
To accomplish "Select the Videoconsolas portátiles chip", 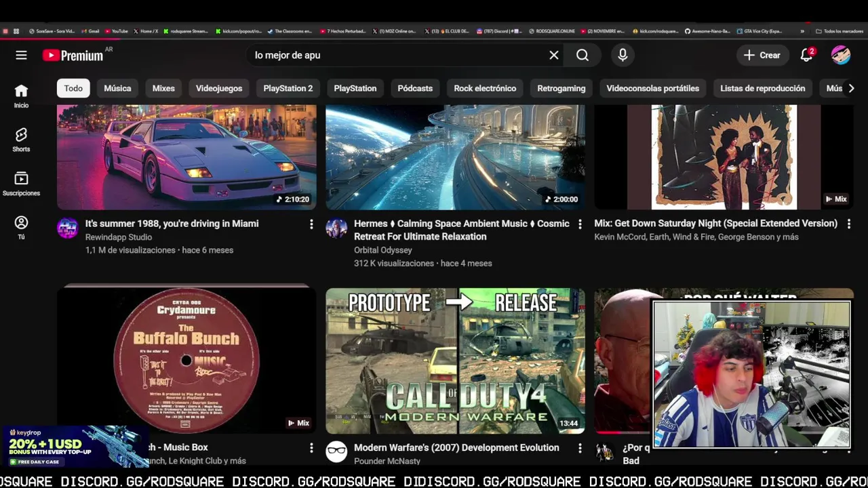I will (653, 88).
